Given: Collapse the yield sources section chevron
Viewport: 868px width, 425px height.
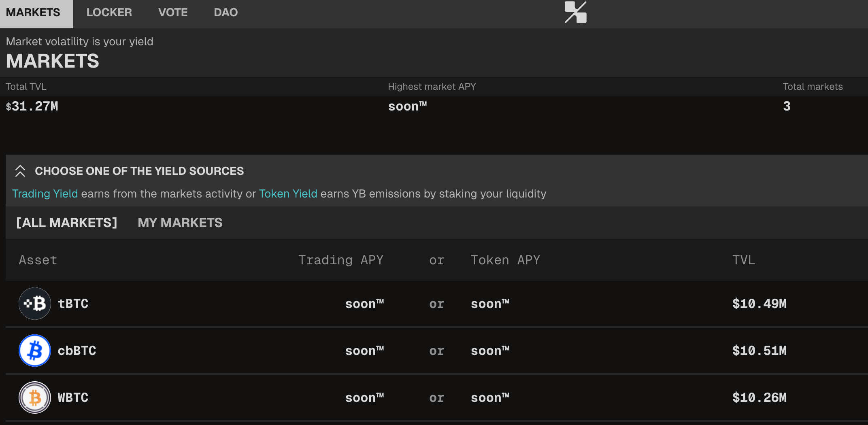Looking at the screenshot, I should (20, 171).
